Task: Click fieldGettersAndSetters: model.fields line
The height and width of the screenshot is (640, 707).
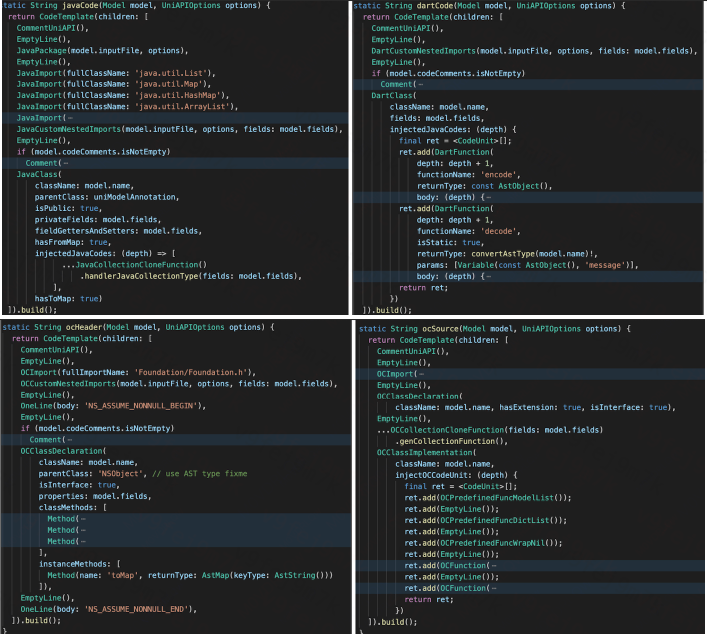Action: tap(118, 231)
